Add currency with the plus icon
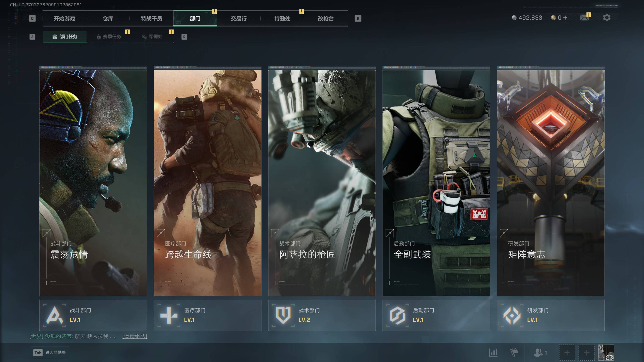The height and width of the screenshot is (362, 644). (565, 18)
